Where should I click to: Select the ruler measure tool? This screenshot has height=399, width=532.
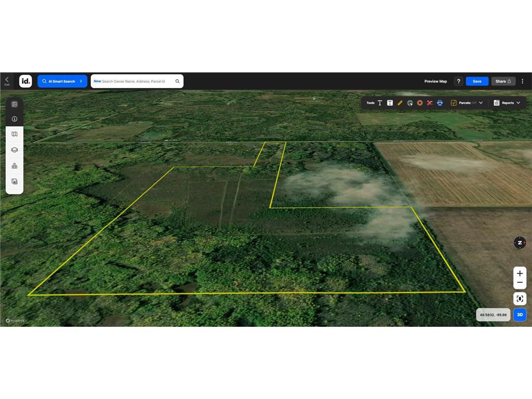400,103
